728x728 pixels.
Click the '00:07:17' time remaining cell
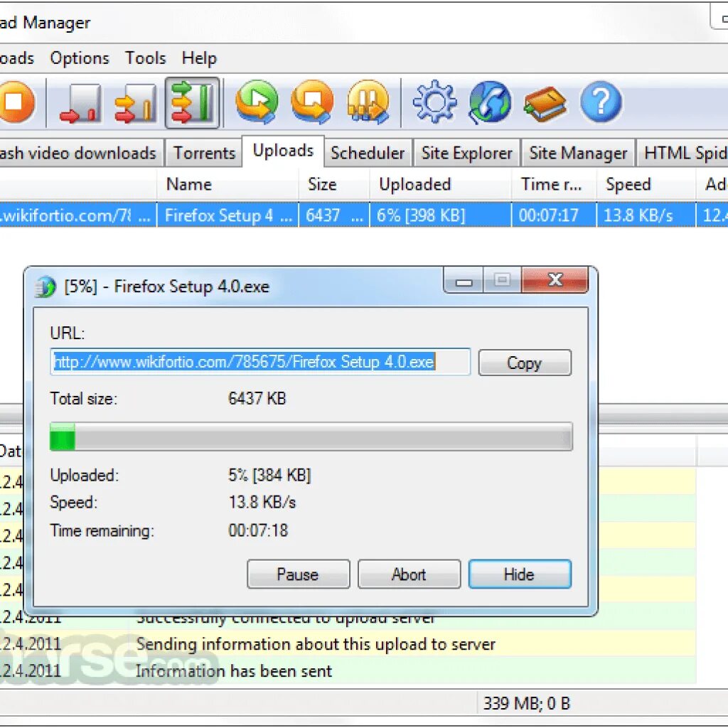pos(553,215)
